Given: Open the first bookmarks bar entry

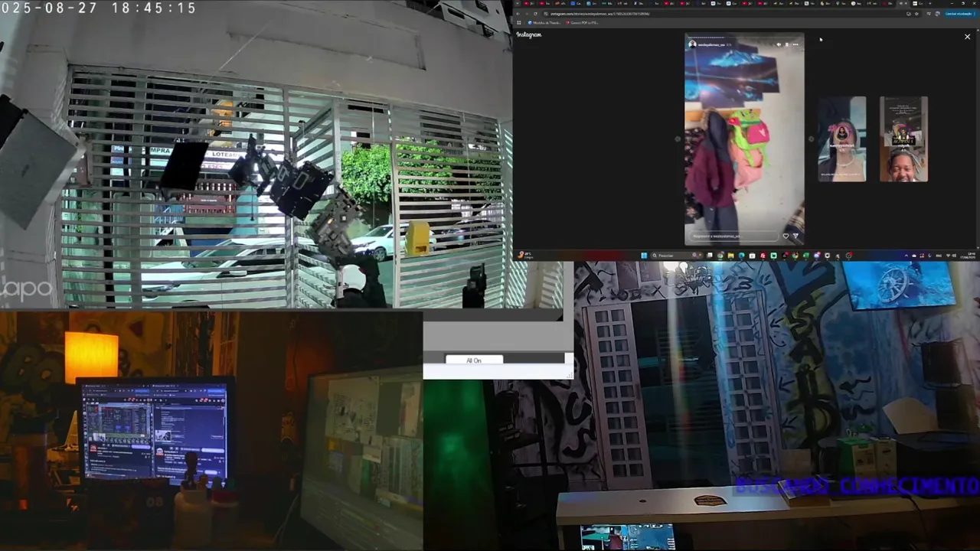Looking at the screenshot, I should tap(544, 22).
